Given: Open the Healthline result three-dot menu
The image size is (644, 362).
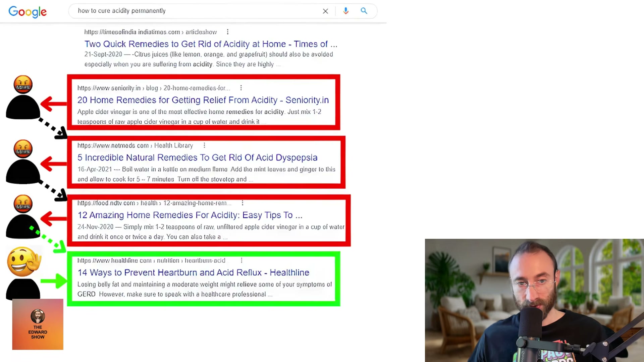Looking at the screenshot, I should (241, 260).
